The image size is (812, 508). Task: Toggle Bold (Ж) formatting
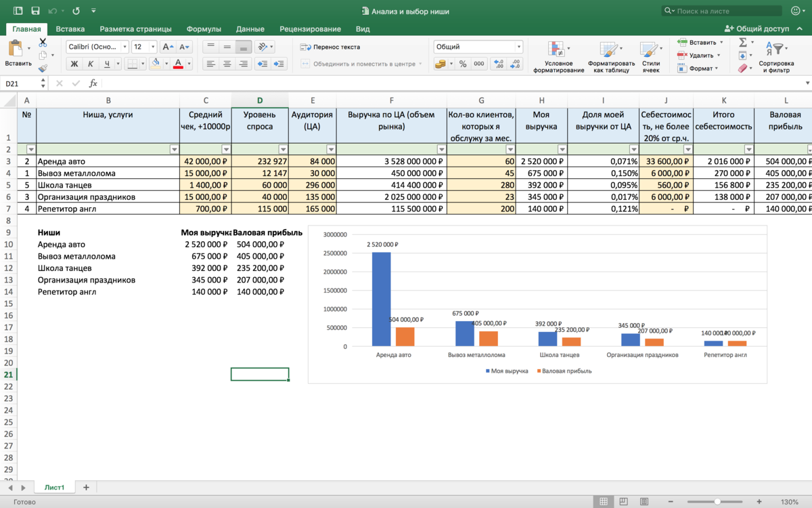click(74, 64)
